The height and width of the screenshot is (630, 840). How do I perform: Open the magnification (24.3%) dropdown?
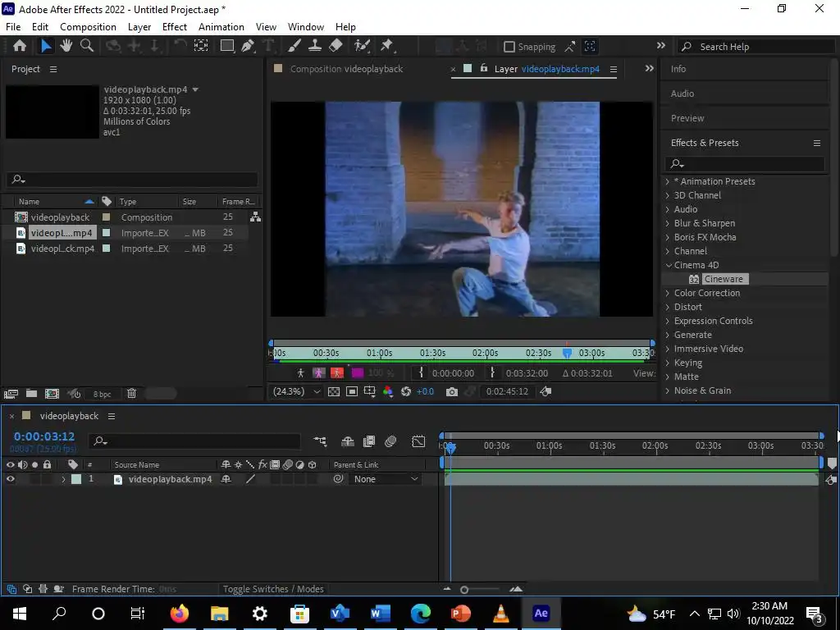296,391
